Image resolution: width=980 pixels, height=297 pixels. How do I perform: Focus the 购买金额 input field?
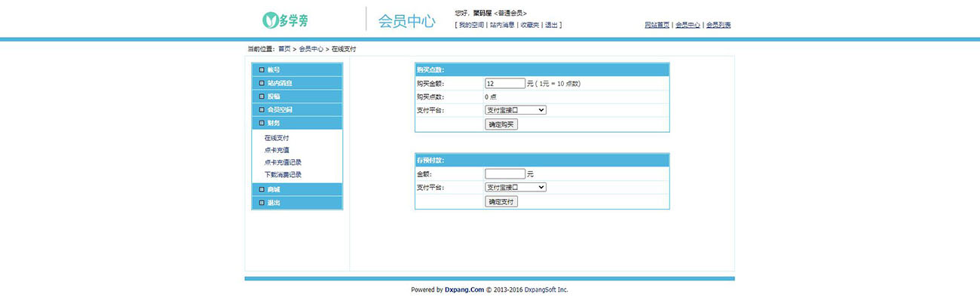pyautogui.click(x=505, y=84)
